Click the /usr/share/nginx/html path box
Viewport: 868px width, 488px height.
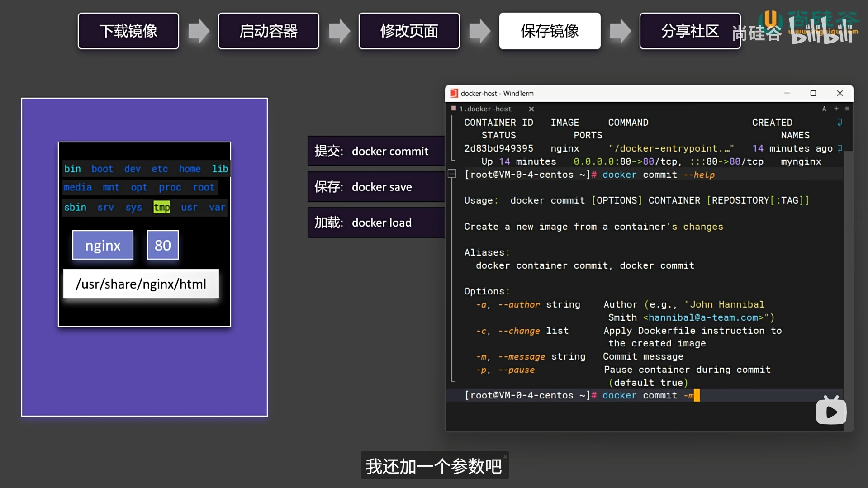click(141, 284)
